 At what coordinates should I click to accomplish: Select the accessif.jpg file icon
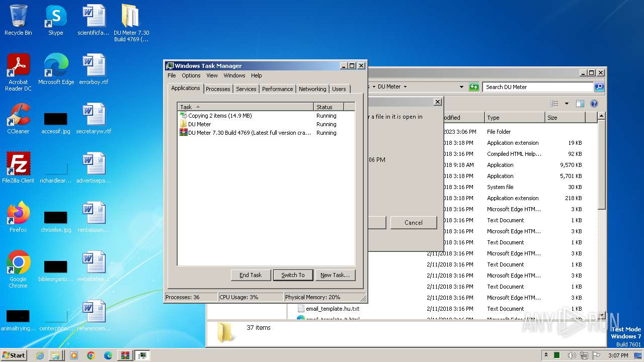point(56,122)
